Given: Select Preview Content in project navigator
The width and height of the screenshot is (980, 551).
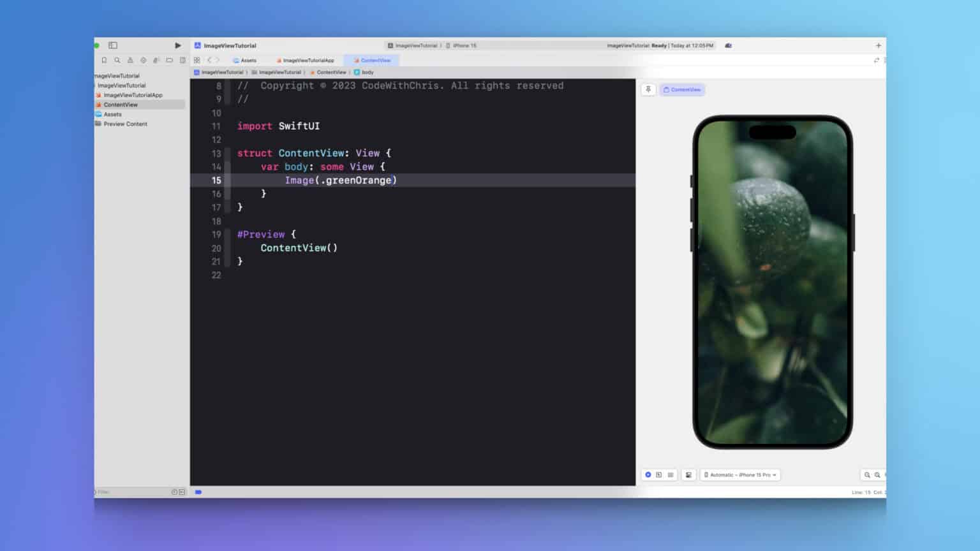Looking at the screenshot, I should (125, 124).
